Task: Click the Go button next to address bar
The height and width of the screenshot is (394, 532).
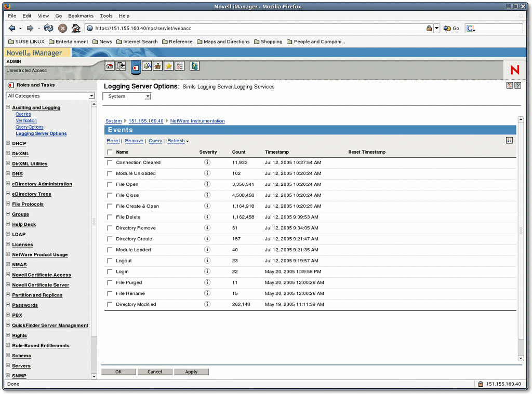Action: click(x=451, y=29)
